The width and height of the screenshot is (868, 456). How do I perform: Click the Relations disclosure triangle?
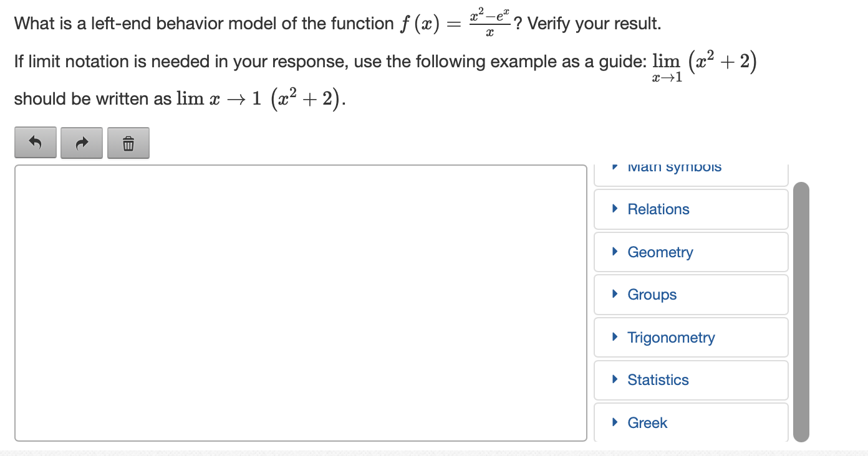coord(614,209)
